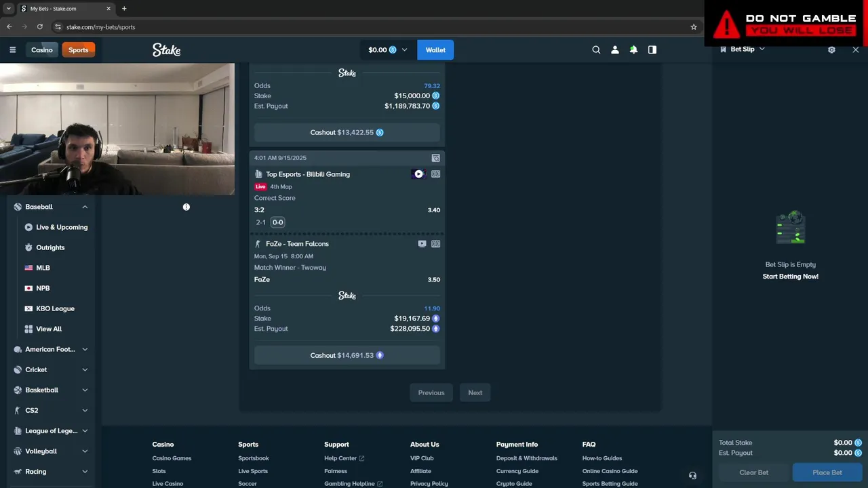This screenshot has height=488, width=868.
Task: Open the Affiliate footer link
Action: pos(420,471)
